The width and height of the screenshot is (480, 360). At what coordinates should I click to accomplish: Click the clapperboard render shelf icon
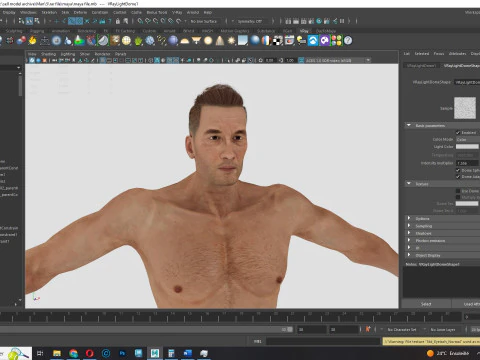[289, 41]
